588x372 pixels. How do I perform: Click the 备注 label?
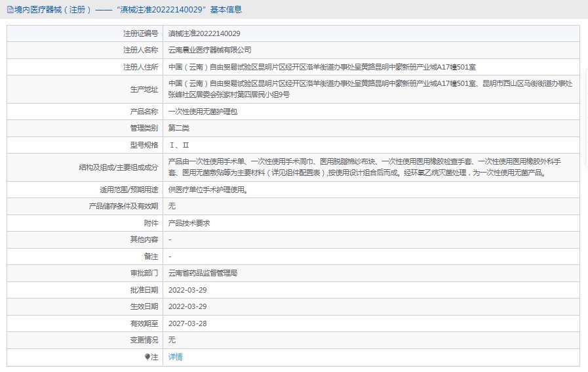[151, 257]
